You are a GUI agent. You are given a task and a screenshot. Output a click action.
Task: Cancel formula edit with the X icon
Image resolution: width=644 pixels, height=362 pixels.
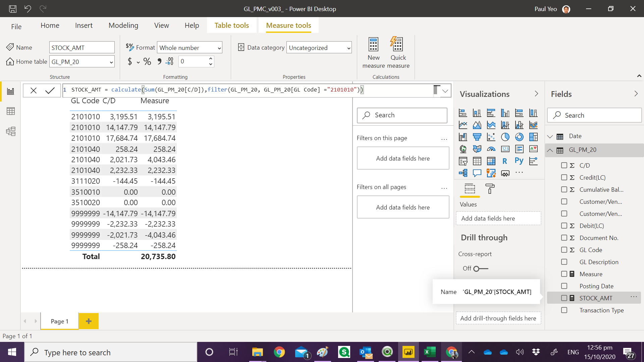(34, 90)
